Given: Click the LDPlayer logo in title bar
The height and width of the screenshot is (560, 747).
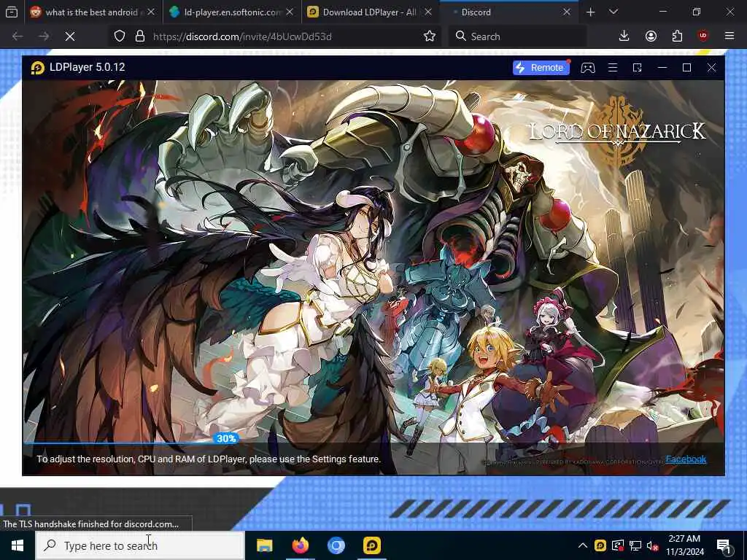Looking at the screenshot, I should (x=38, y=68).
